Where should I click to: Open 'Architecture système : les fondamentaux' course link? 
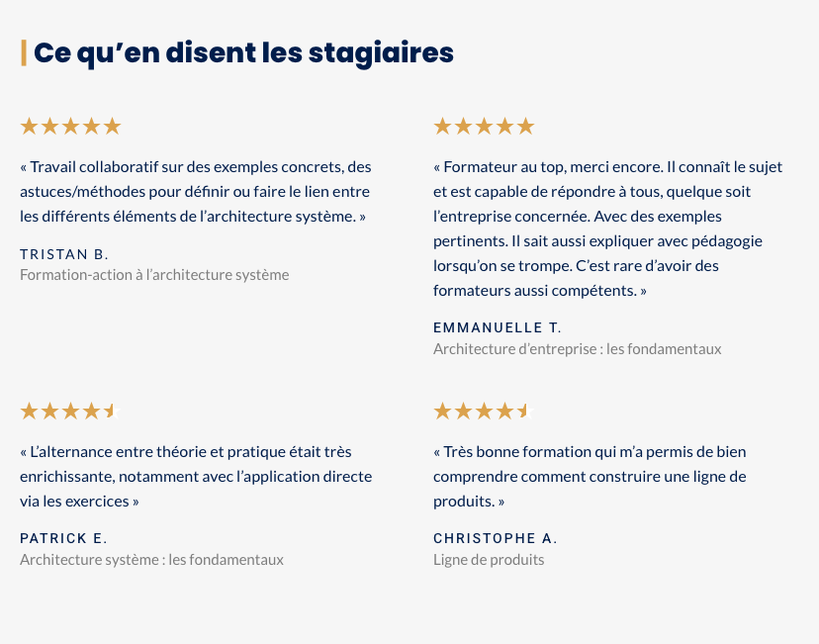click(x=151, y=560)
